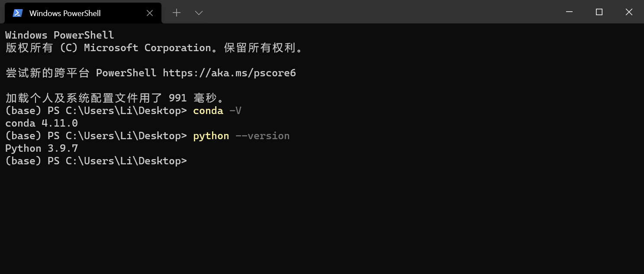
Task: Click the highlighted python command text
Action: (x=211, y=136)
